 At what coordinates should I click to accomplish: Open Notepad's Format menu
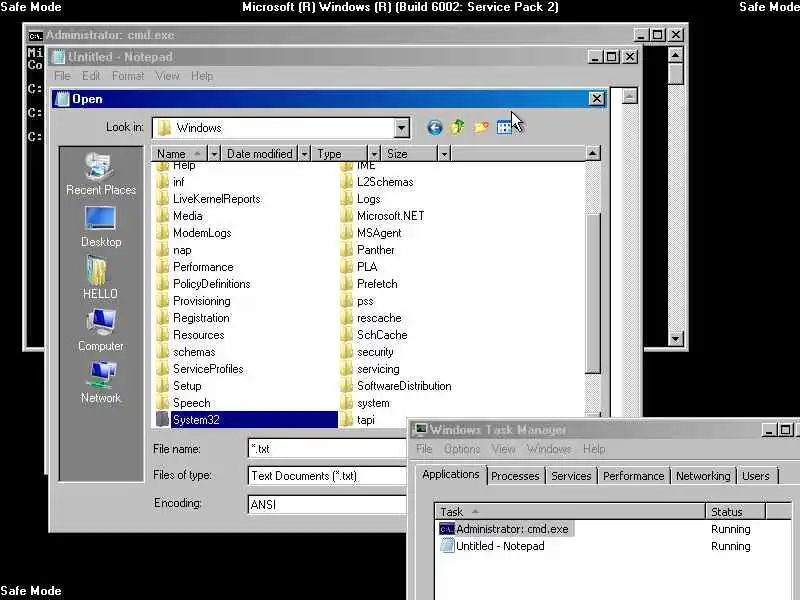[128, 76]
